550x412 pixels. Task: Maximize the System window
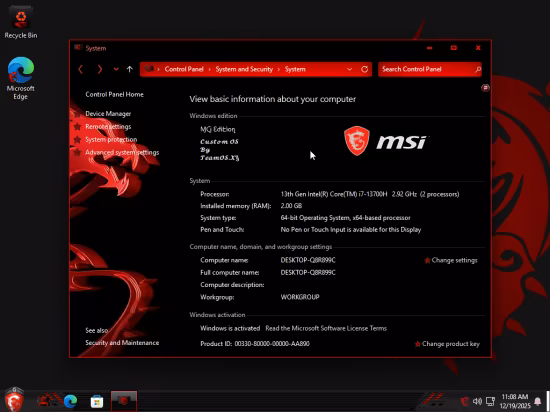click(x=454, y=48)
